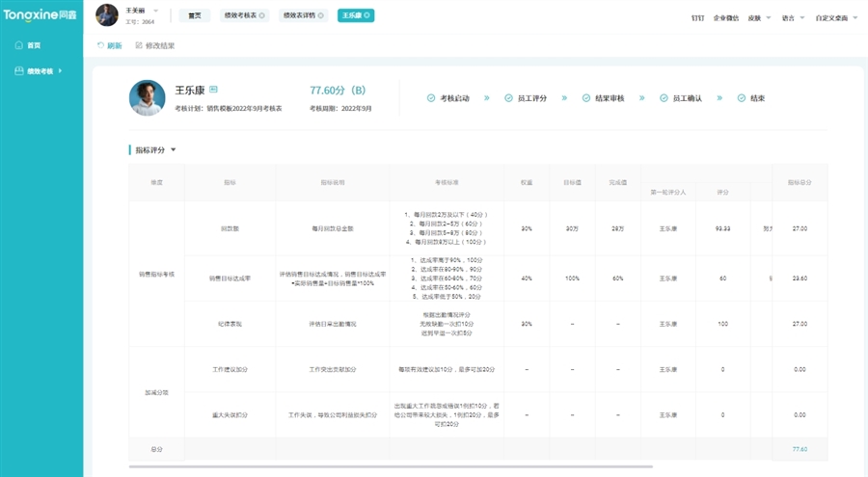This screenshot has width=868, height=477.
Task: Click the 考核启动 step check icon
Action: (x=431, y=98)
